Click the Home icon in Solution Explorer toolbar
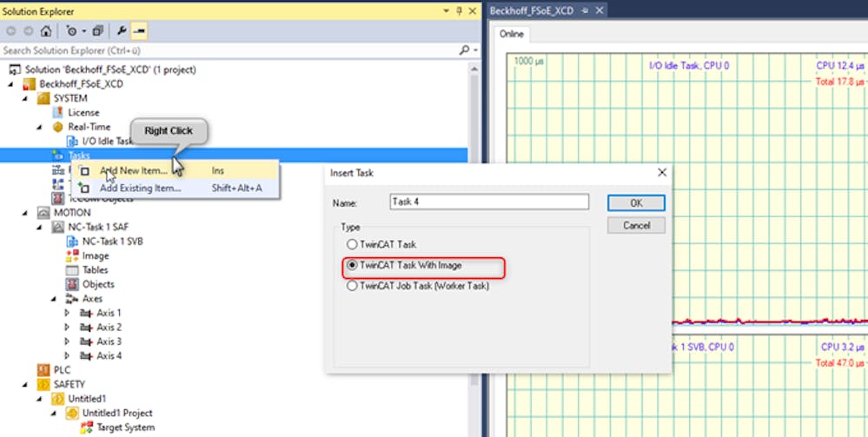 tap(46, 31)
